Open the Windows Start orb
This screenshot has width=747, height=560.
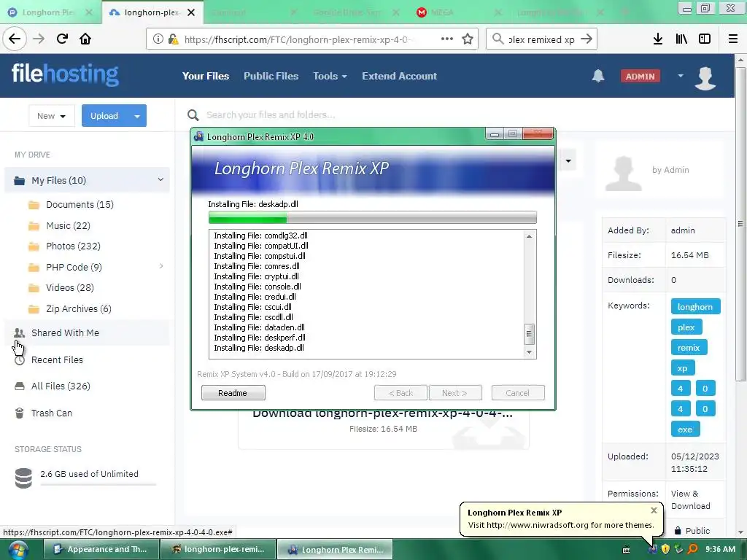pos(18,550)
